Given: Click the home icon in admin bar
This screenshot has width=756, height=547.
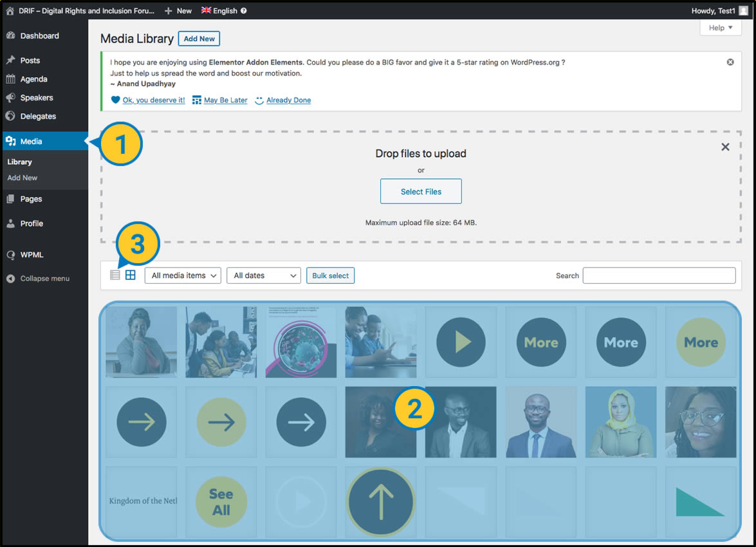Looking at the screenshot, I should click(10, 10).
